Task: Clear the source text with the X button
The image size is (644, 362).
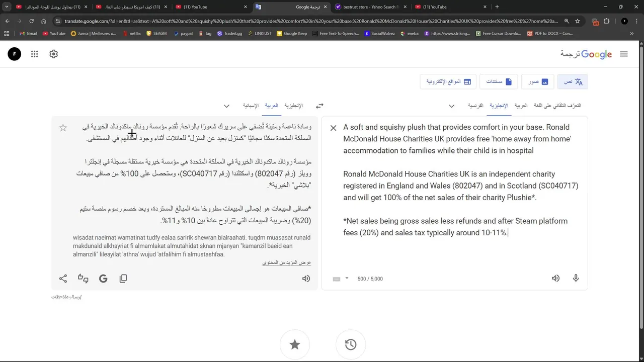Action: (x=333, y=128)
